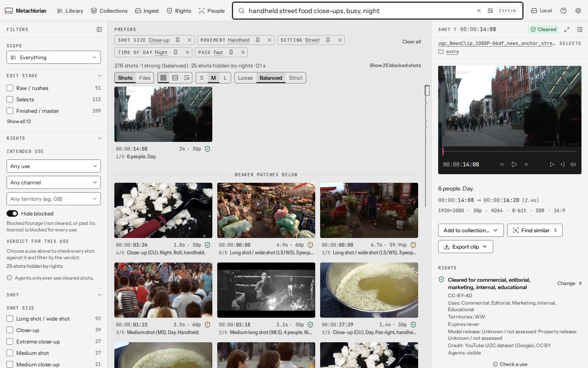Open the Collections tab
The image size is (588, 368).
109,11
